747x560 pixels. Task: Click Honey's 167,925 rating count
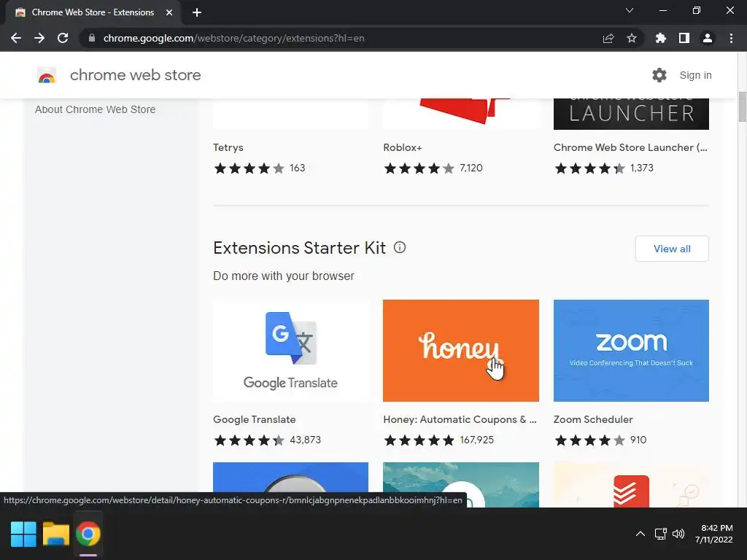pos(477,440)
